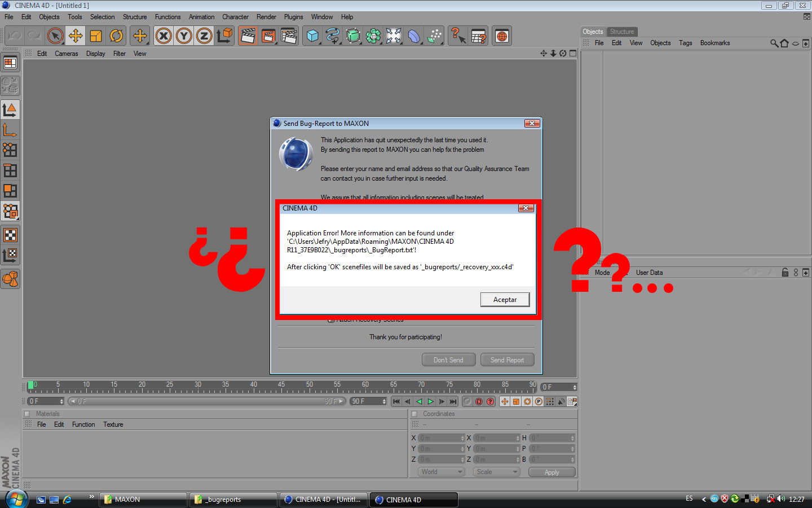Open the World coordinate dropdown
This screenshot has height=508, width=812.
[x=442, y=472]
